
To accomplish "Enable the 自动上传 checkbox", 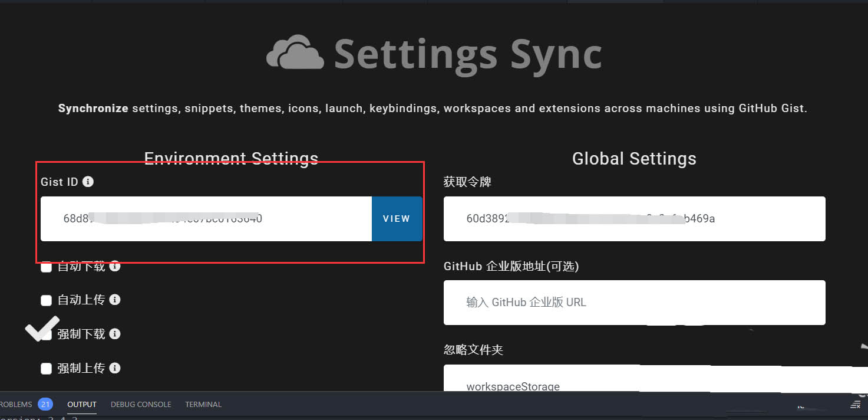I will [x=46, y=301].
